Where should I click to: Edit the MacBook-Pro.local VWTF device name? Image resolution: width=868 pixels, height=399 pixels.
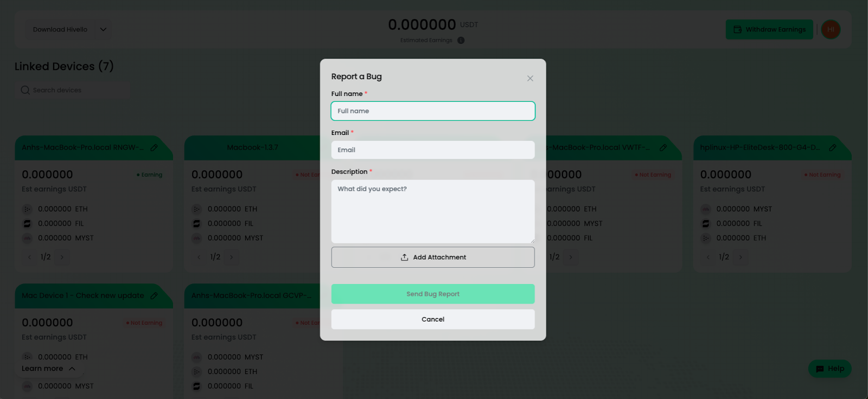(x=663, y=147)
